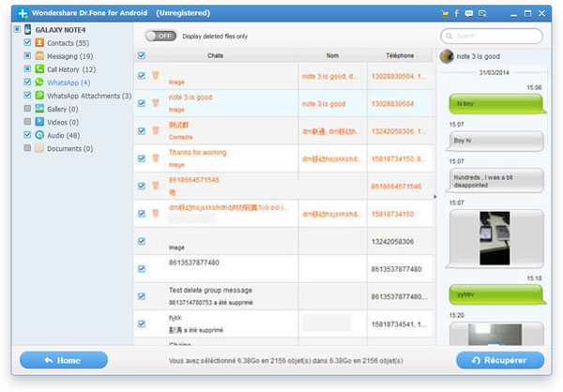
Task: Click trash icon on 8618664571546 row
Action: (156, 186)
